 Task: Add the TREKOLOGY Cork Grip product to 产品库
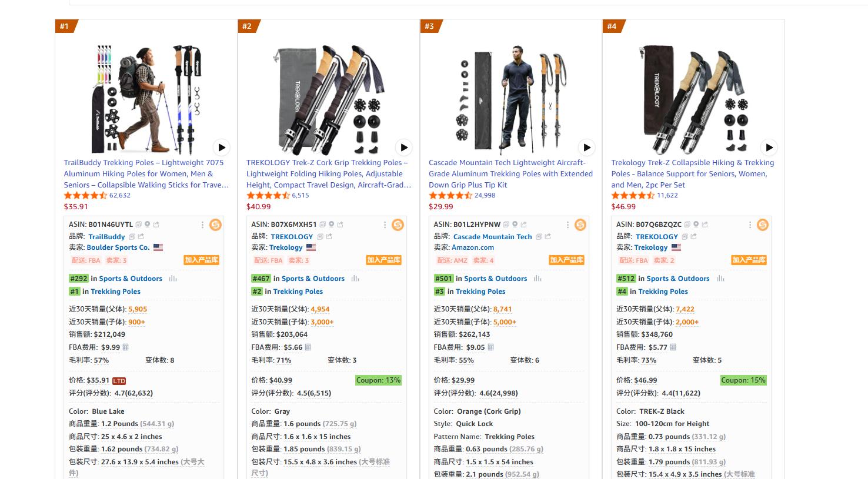tap(383, 260)
